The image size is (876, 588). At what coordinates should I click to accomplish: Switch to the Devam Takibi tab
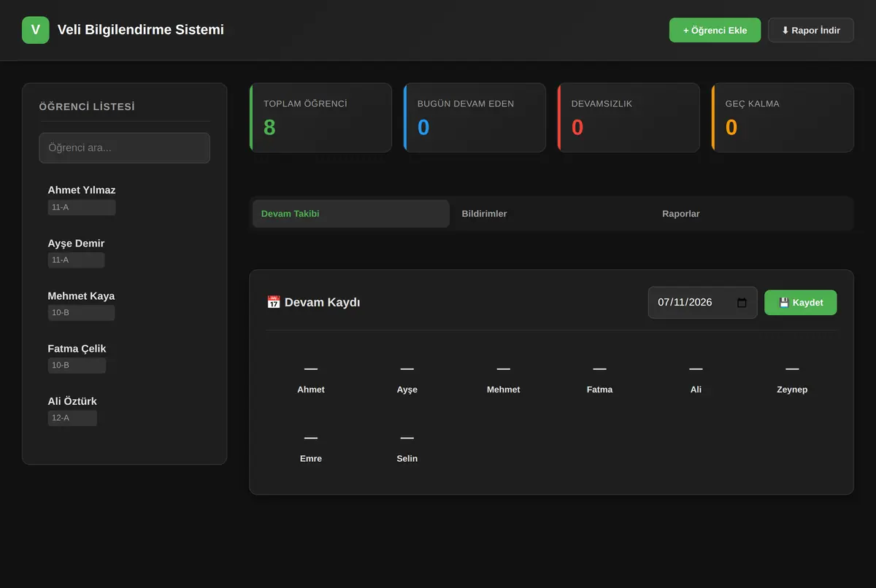click(350, 214)
